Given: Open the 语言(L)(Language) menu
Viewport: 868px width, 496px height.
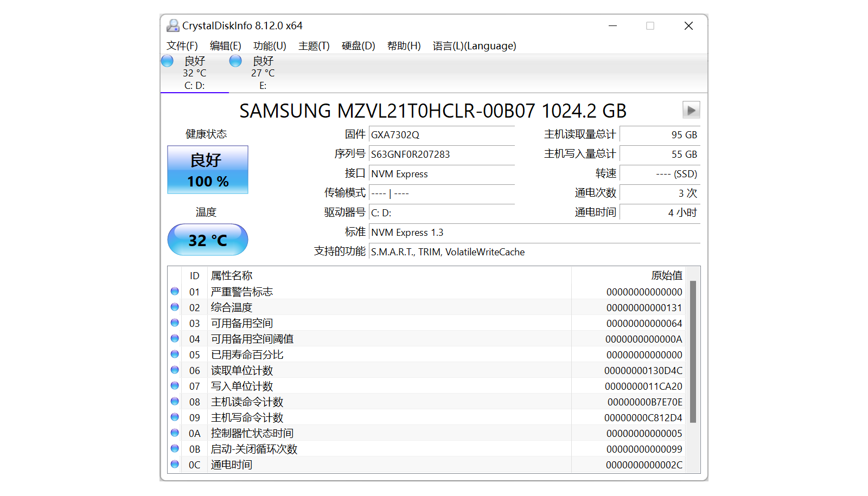Looking at the screenshot, I should pos(475,46).
